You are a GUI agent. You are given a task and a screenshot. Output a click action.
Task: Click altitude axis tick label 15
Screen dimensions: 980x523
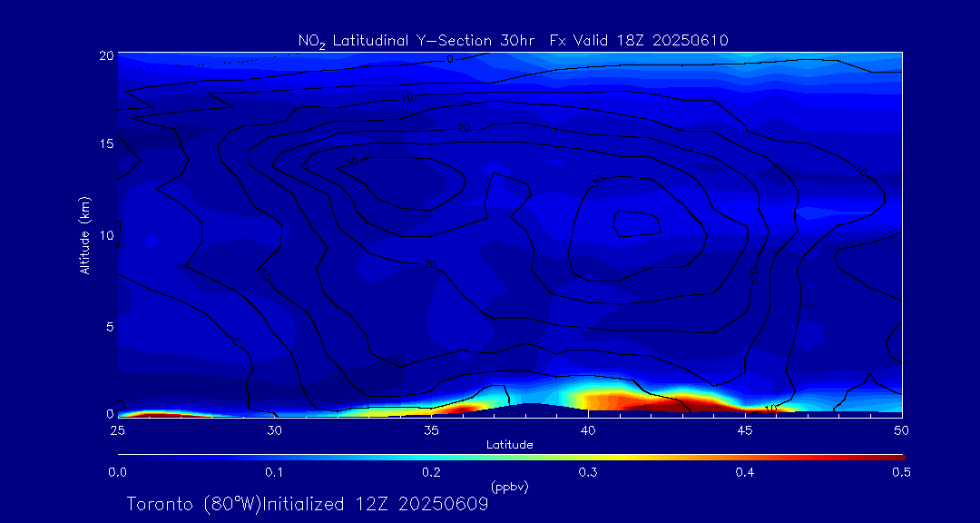click(x=107, y=143)
